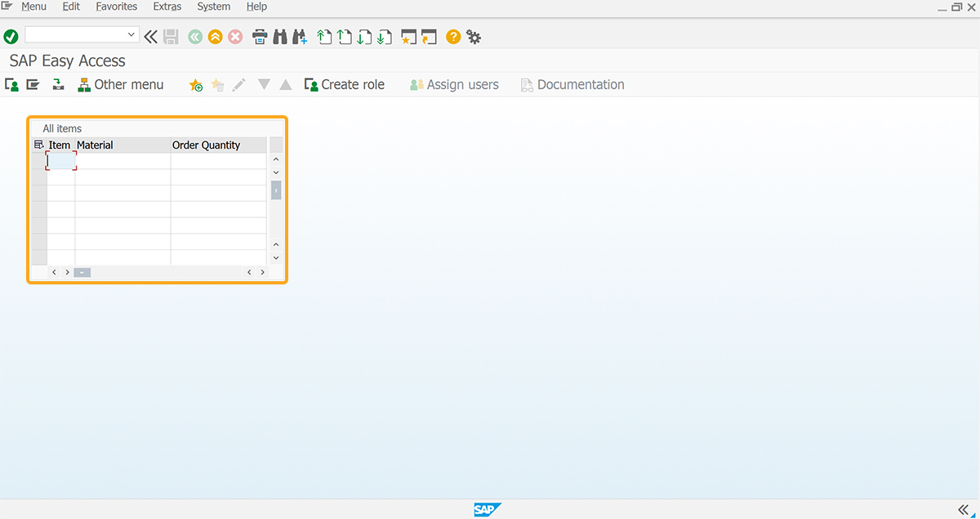Viewport: 980px width, 519px height.
Task: Click the orange Exit up-arrow icon
Action: pyautogui.click(x=215, y=37)
